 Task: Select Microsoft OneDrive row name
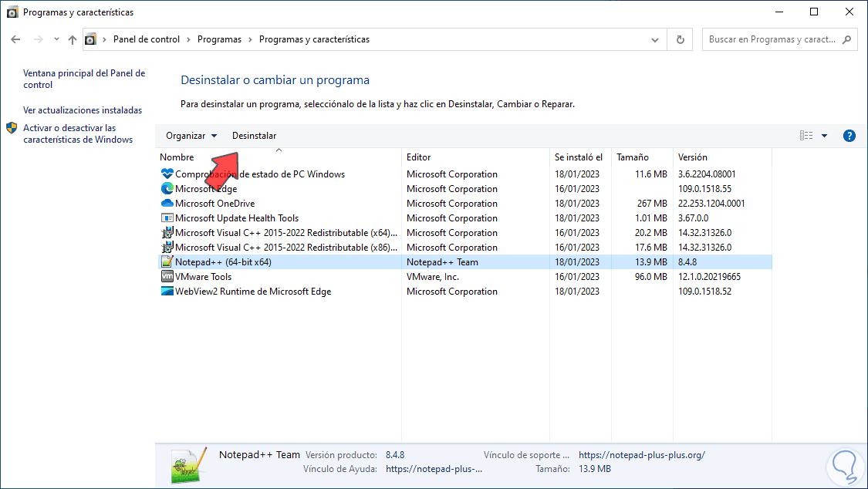click(214, 204)
